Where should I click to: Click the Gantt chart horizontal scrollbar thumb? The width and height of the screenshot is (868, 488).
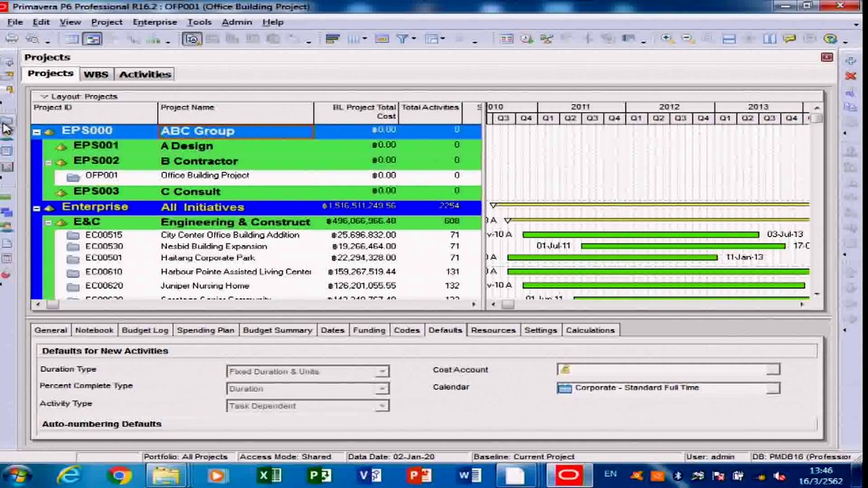click(507, 304)
